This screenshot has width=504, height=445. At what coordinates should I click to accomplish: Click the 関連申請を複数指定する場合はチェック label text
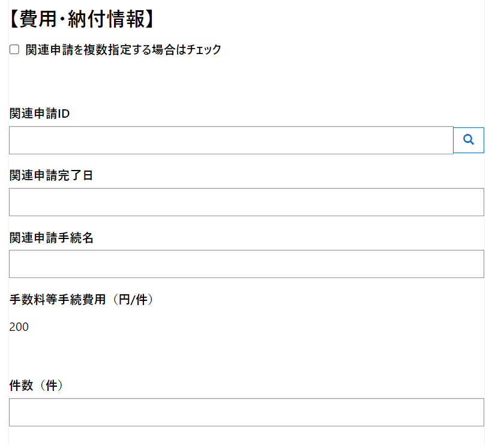[124, 50]
